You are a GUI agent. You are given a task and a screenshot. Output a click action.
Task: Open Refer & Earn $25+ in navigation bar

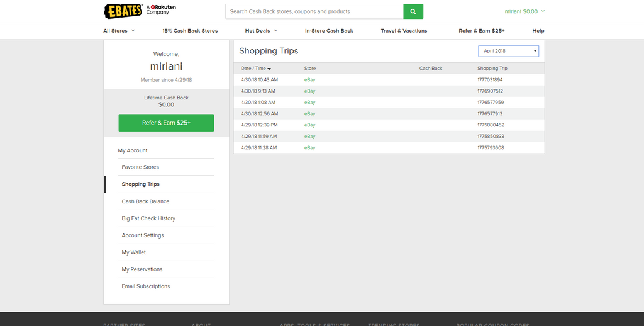tap(481, 31)
